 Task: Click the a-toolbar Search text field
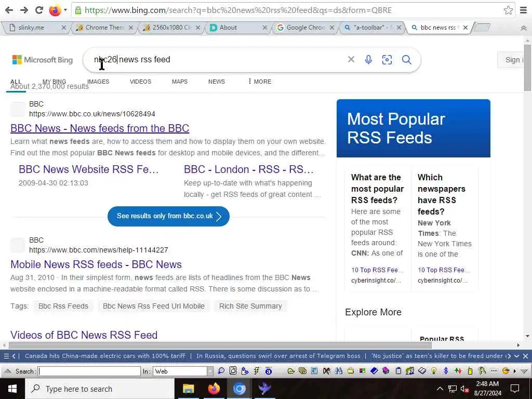click(x=89, y=371)
